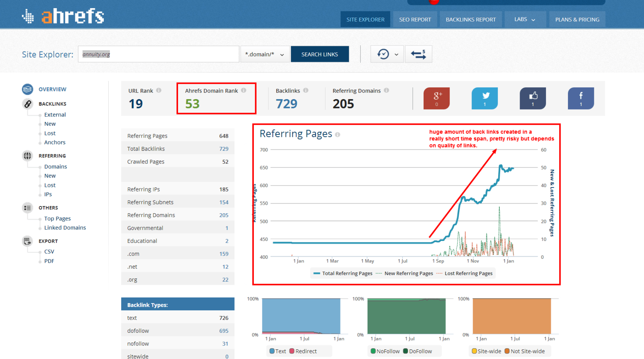Image resolution: width=644 pixels, height=359 pixels.
Task: Click Referring Pages chart info icon
Action: tap(338, 135)
